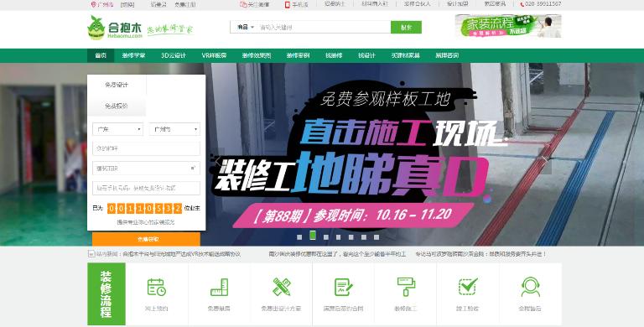Click the paint roller icon for 装修施工
Image resolution: width=644 pixels, height=327 pixels.
pos(406,287)
